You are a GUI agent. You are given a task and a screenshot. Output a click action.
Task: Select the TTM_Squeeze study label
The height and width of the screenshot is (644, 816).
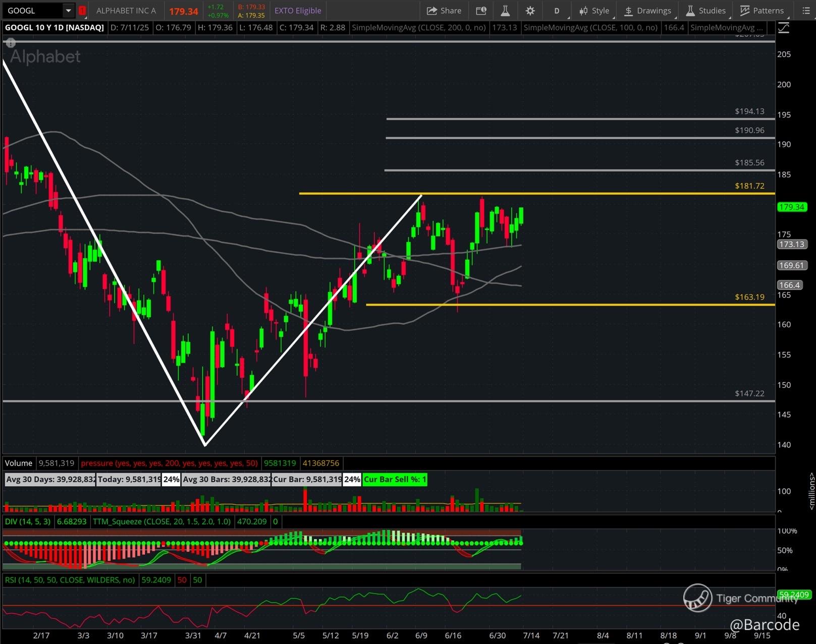[161, 521]
